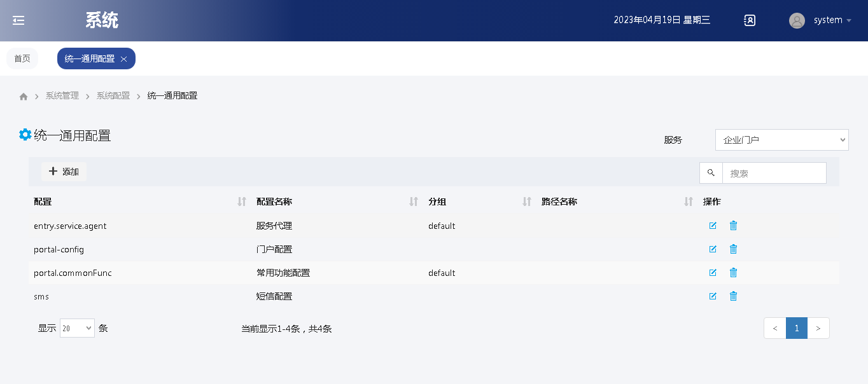Open the 服务 dropdown showing 企业门户
The image size is (868, 384).
[x=781, y=140]
